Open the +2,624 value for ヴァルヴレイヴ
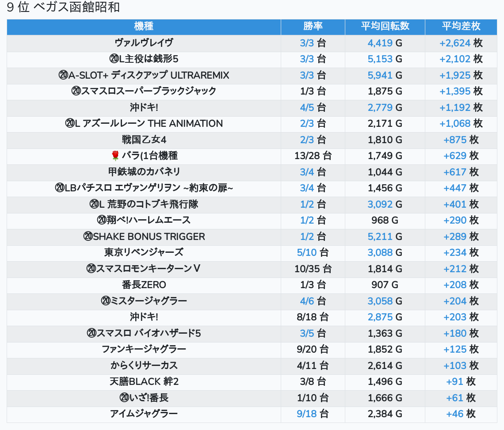Viewport: 504px width, 430px height. tap(454, 43)
